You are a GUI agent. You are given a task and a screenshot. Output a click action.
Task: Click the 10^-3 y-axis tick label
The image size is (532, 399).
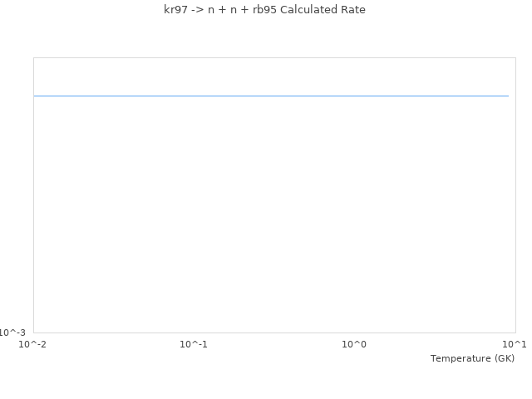(x=13, y=332)
